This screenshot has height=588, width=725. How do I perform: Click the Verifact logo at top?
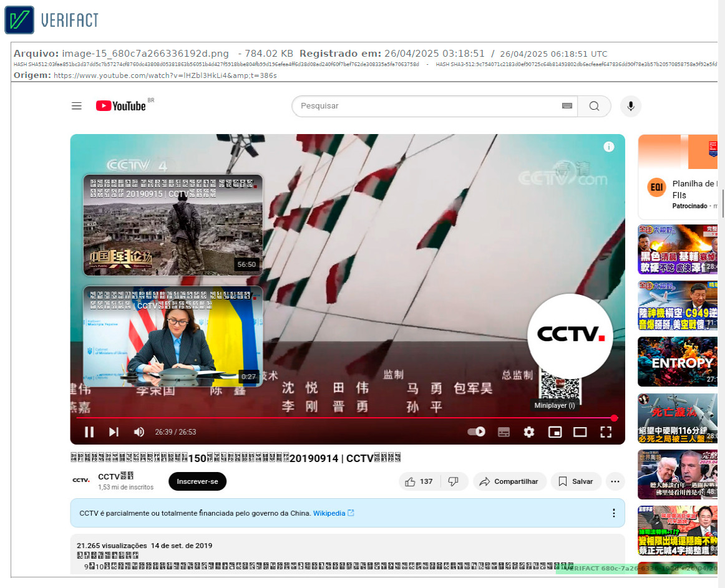(52, 20)
